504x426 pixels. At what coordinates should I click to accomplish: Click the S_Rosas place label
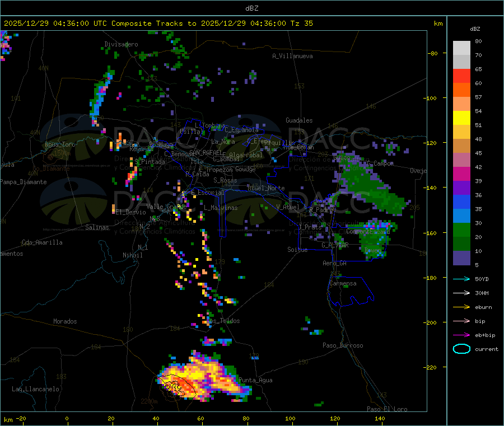225,180
